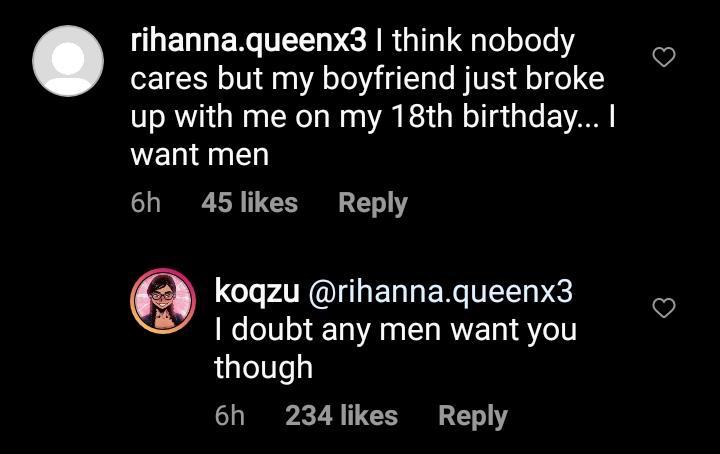The height and width of the screenshot is (454, 720).
Task: Click the word 'though' in koqzu's reply
Action: (263, 367)
